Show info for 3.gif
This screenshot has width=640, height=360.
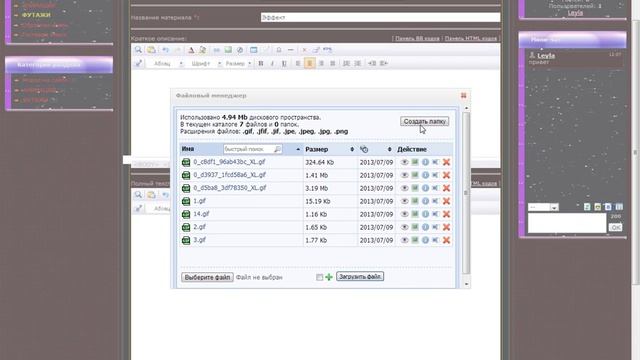tap(425, 240)
